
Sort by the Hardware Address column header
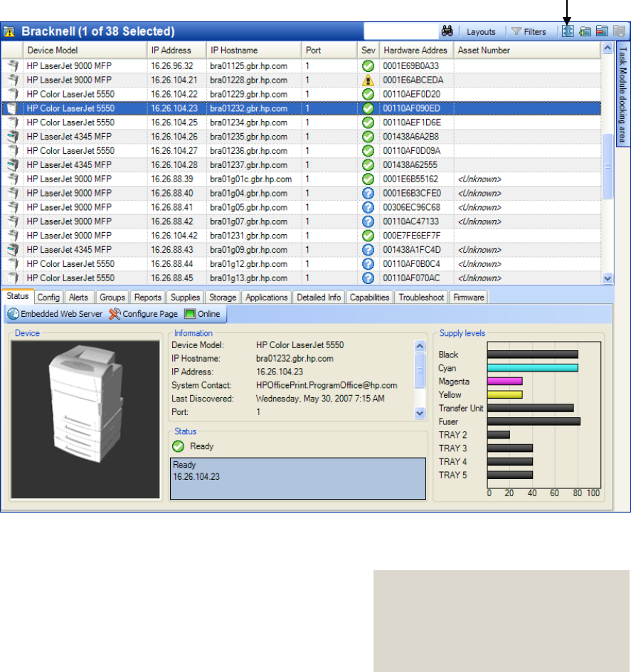tap(416, 50)
